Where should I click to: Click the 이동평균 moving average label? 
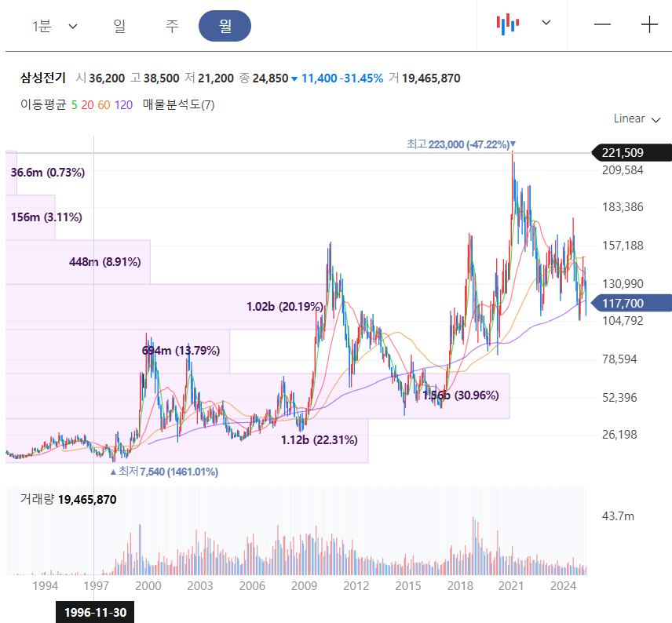point(43,104)
